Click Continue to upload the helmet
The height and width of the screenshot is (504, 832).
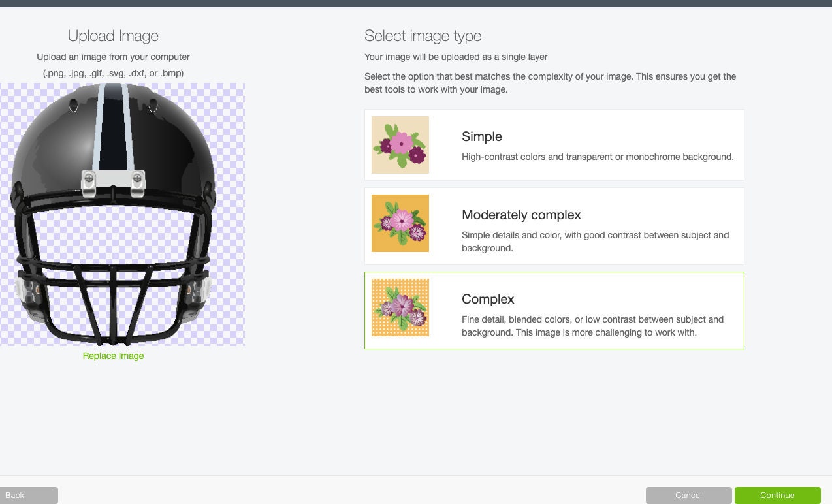coord(777,495)
